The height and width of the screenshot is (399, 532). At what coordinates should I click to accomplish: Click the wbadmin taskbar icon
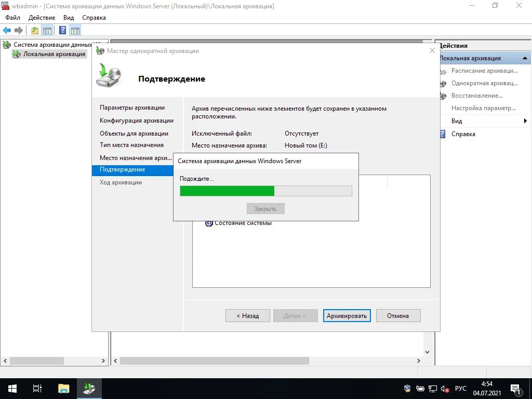[x=89, y=389]
